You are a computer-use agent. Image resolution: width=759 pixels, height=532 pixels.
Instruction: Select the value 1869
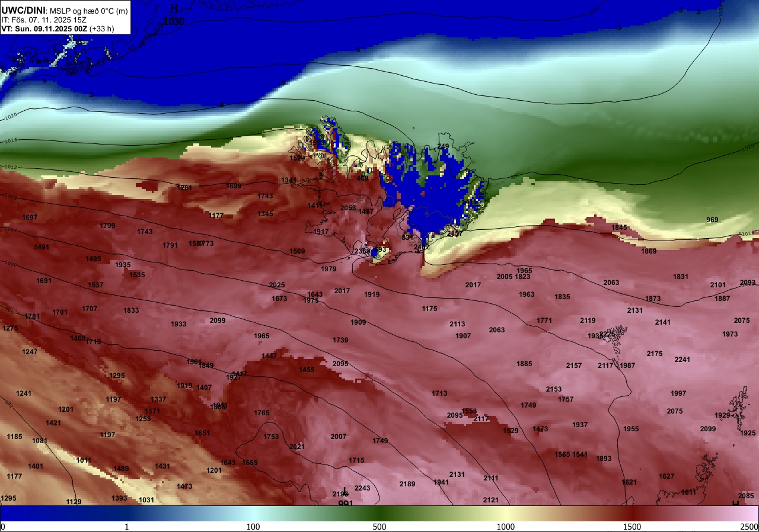click(649, 251)
